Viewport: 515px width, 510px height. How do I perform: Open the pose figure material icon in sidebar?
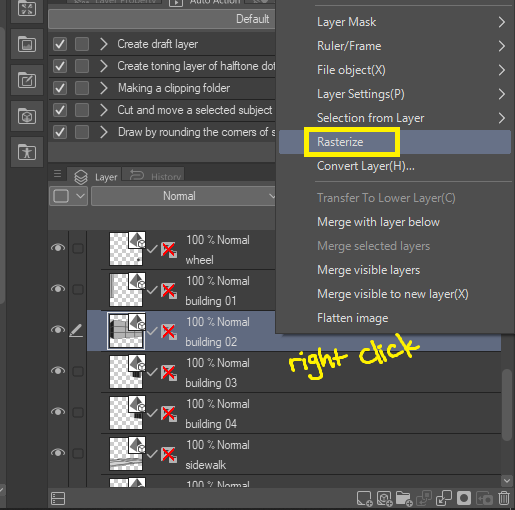coord(27,152)
